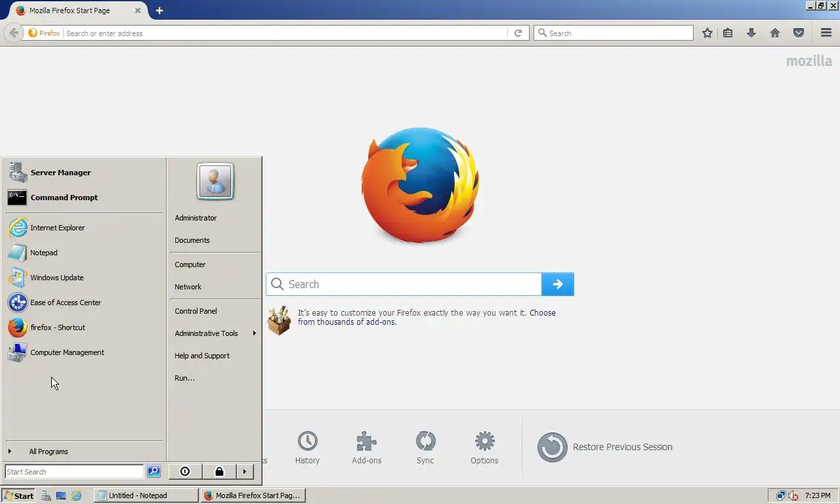Open the Run... dialog
Screen dimensions: 840x504
(215, 378)
